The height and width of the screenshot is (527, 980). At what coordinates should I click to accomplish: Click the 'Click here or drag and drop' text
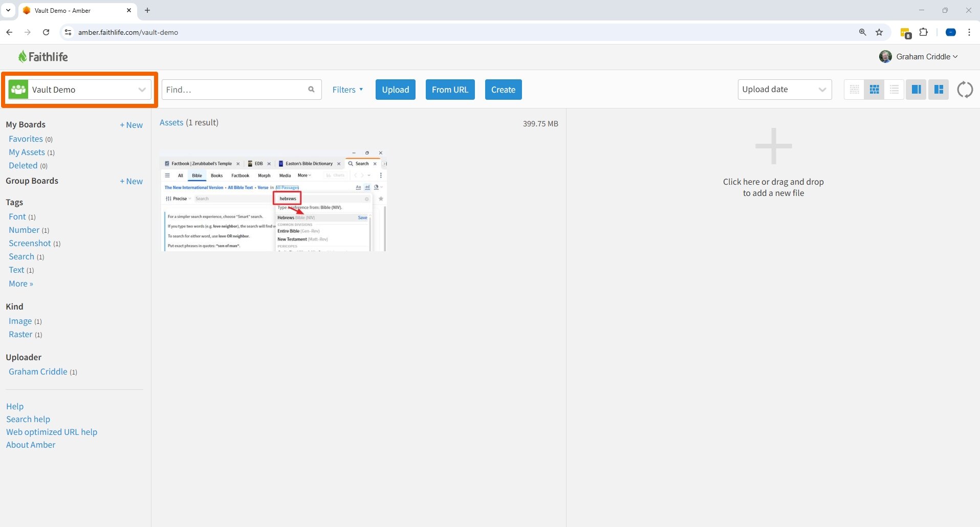pyautogui.click(x=773, y=187)
